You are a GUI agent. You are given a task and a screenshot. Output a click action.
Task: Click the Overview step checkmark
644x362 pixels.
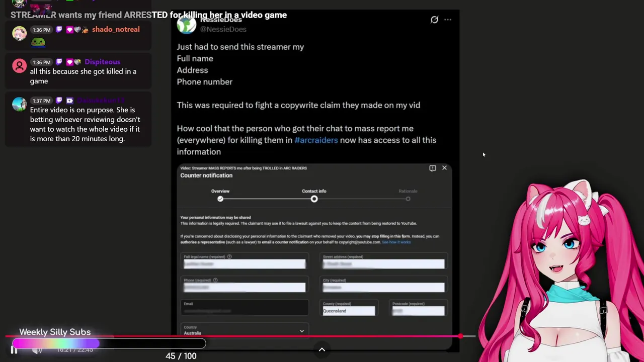(x=220, y=199)
